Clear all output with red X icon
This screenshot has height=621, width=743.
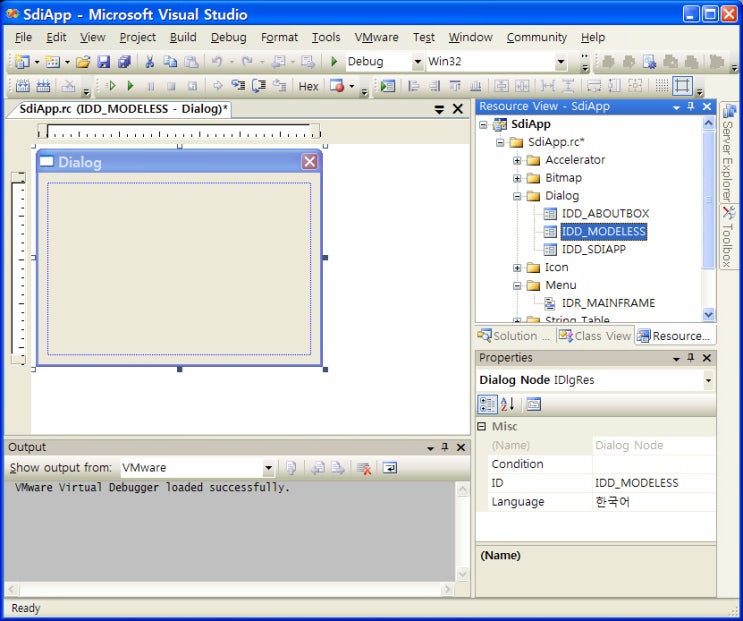(x=364, y=468)
